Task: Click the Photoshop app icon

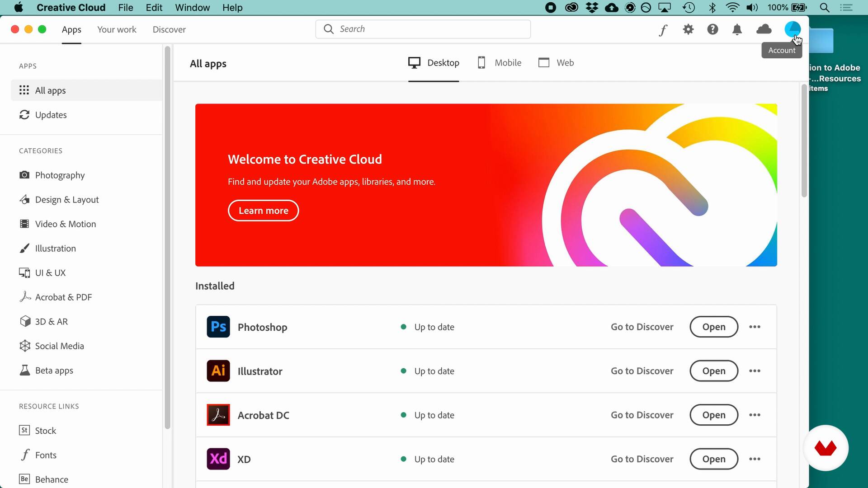Action: click(218, 327)
